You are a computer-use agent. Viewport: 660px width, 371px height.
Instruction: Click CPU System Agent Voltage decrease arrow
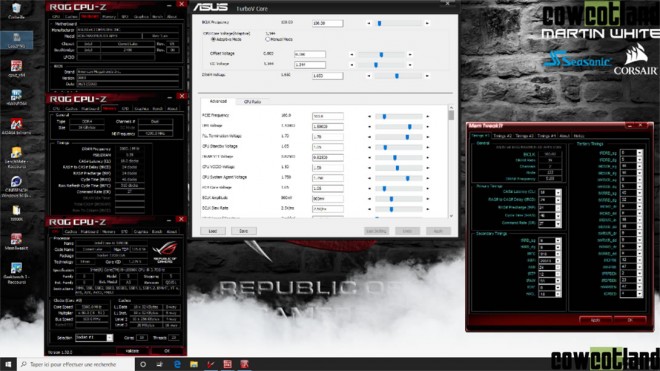(x=370, y=179)
